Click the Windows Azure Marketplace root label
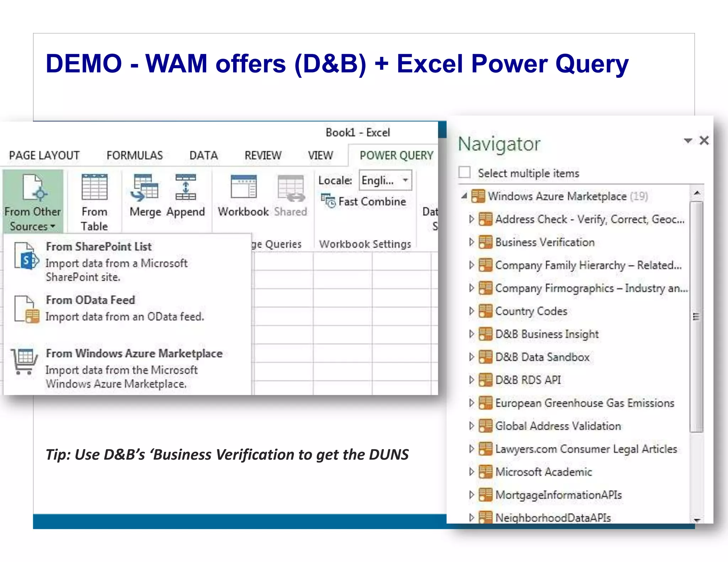 [x=557, y=196]
